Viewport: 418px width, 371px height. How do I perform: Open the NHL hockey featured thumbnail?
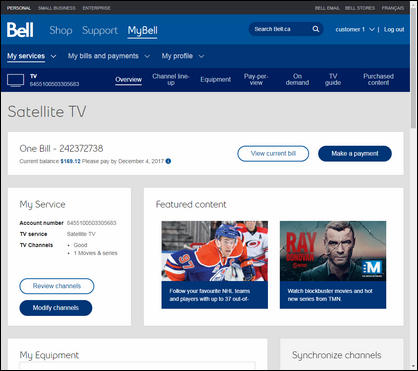point(215,251)
